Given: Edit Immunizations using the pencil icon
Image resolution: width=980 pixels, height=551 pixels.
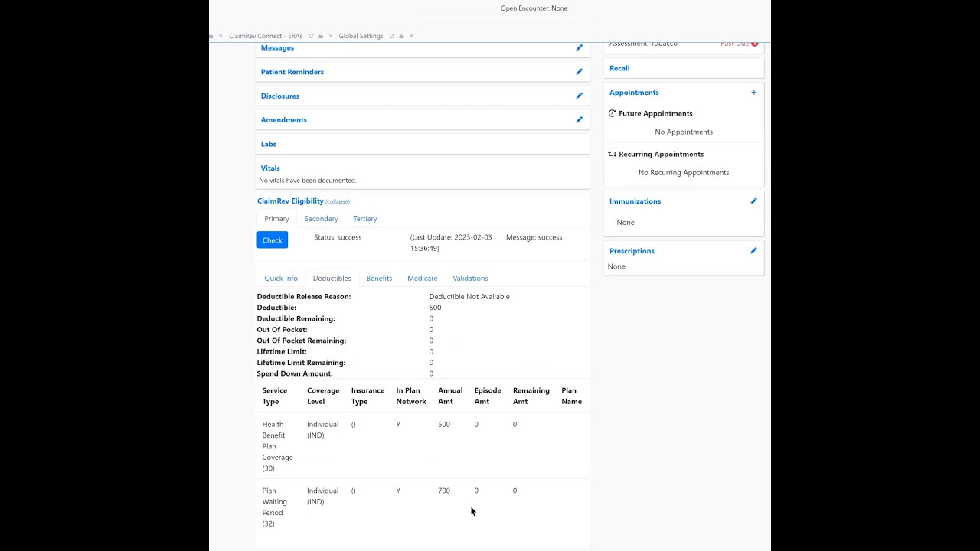Looking at the screenshot, I should pos(753,201).
